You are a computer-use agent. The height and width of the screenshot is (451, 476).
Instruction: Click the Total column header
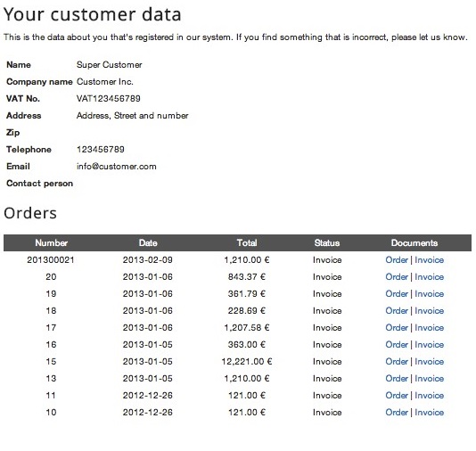click(x=247, y=243)
